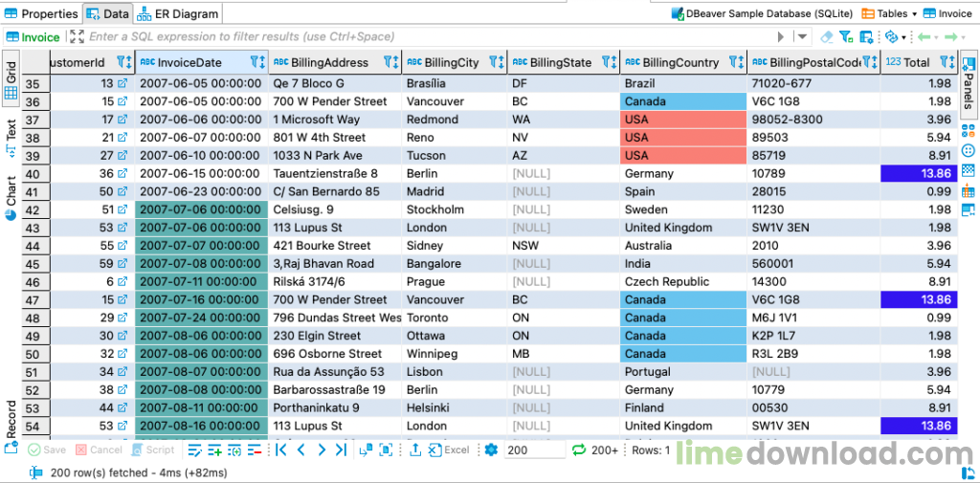Click the expand filter panel icon

(78, 37)
